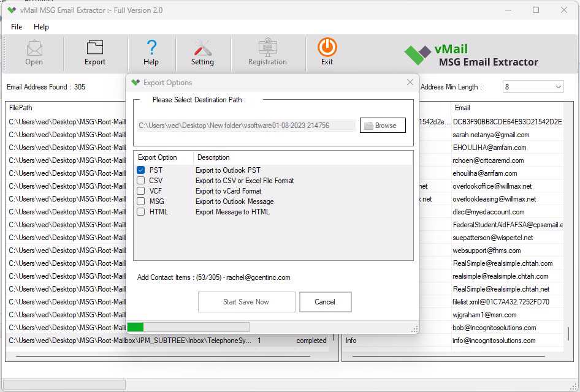Click 'Export to CSV or Excel File Format'

click(245, 180)
